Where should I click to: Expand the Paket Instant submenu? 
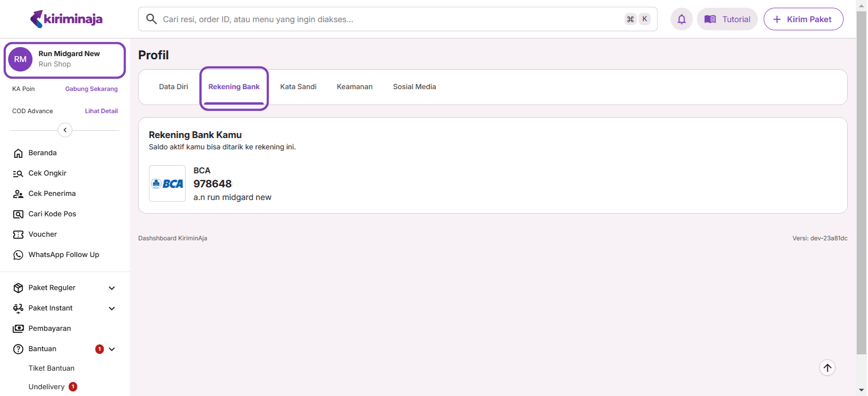[x=112, y=308]
